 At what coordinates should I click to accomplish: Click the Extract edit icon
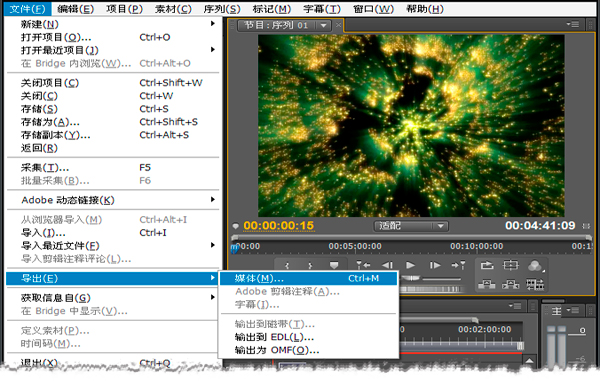(510, 284)
